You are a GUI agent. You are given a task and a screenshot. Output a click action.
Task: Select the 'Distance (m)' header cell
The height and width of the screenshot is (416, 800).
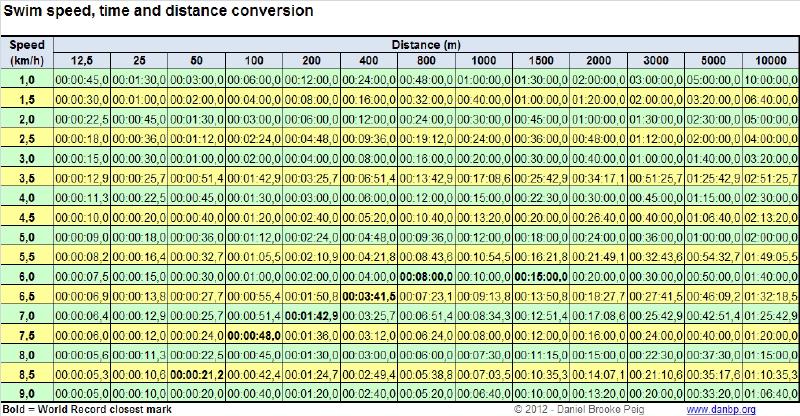click(426, 44)
